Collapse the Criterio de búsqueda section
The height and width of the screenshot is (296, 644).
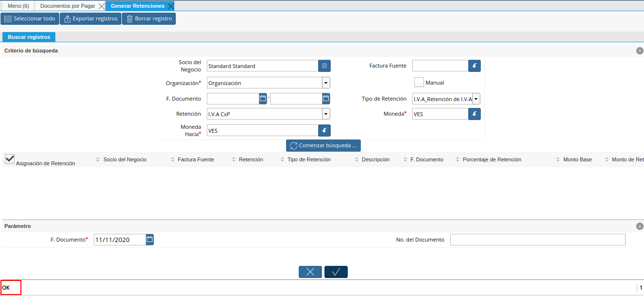tap(640, 51)
